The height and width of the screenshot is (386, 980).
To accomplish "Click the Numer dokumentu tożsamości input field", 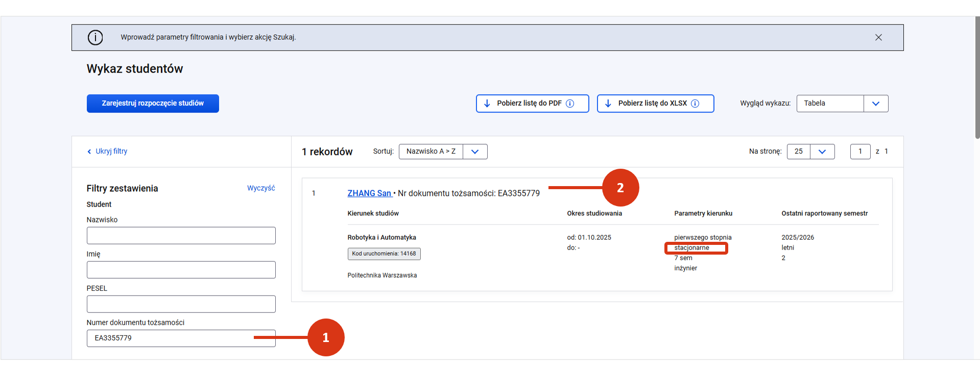I will pos(181,338).
